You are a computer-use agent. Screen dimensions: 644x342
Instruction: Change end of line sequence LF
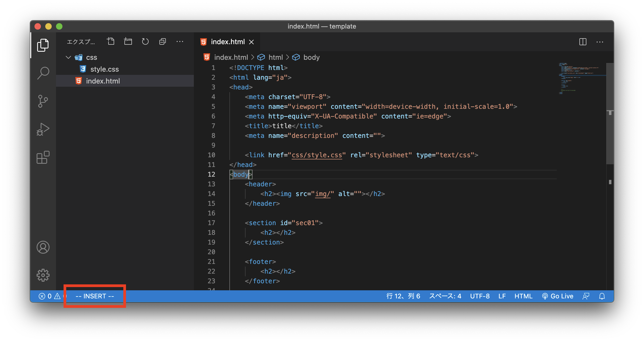click(502, 296)
